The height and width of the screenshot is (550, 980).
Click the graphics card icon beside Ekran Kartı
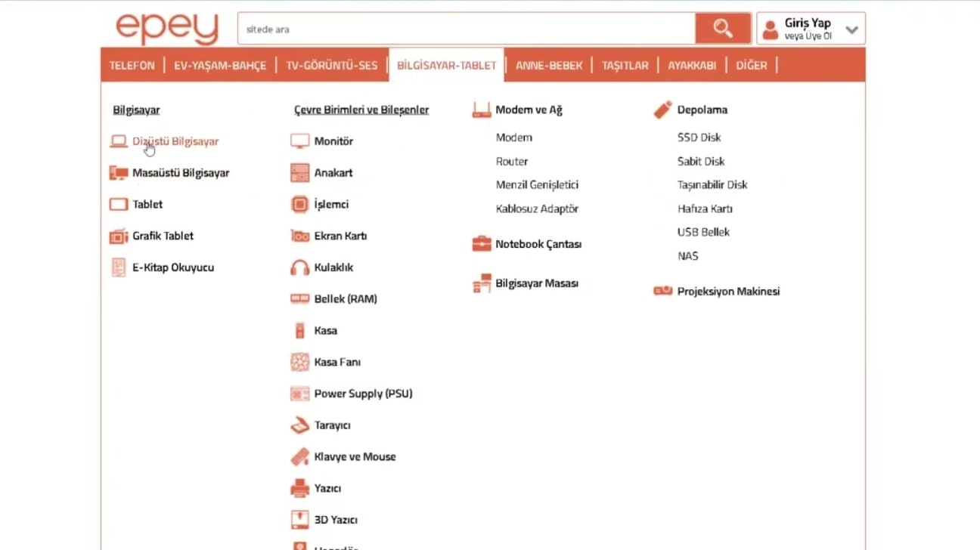point(300,236)
